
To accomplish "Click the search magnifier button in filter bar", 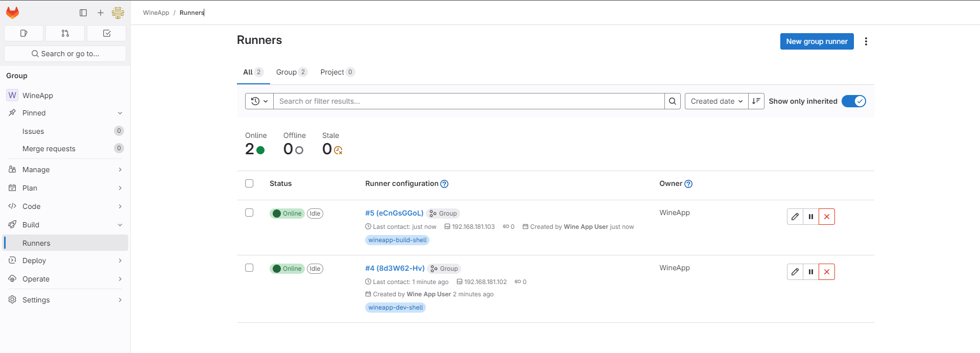I will pos(673,101).
